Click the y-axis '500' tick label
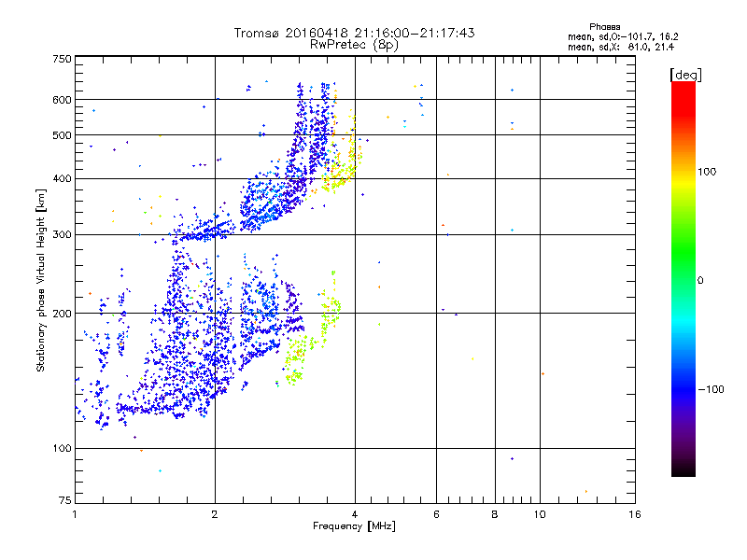 [x=62, y=135]
